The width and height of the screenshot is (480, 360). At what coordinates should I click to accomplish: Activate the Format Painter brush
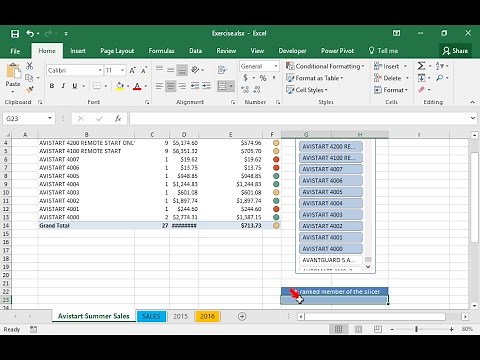click(x=29, y=89)
